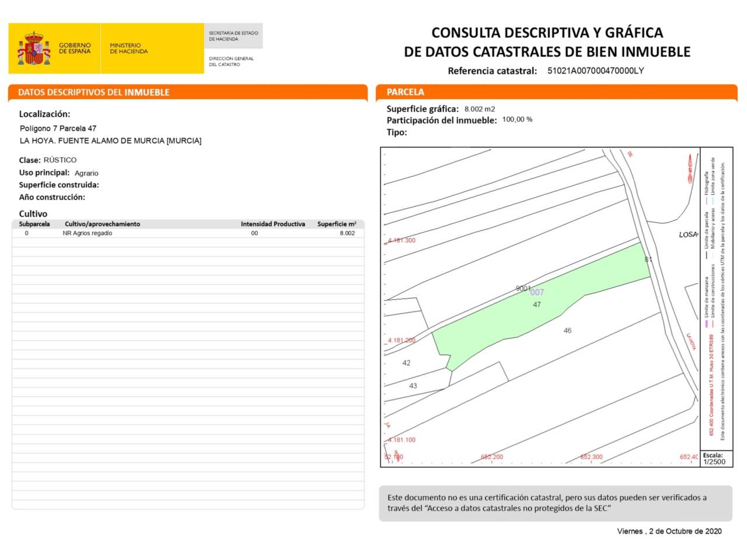The image size is (747, 560).
Task: Click the 'Clase:' label
Action: (x=30, y=160)
